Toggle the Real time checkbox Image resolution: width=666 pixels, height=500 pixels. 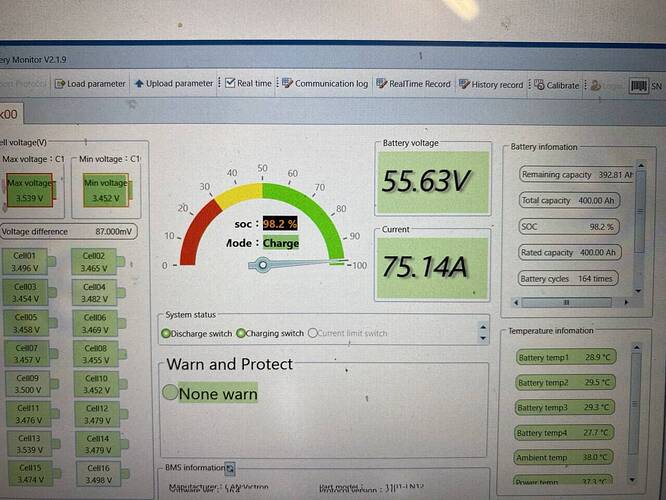pyautogui.click(x=230, y=83)
